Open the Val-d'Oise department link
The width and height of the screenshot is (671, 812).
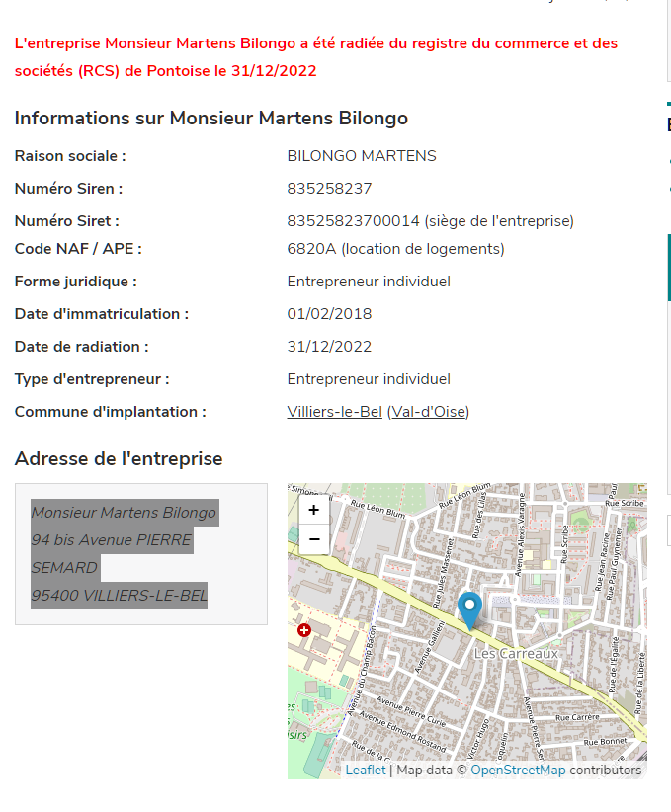[428, 412]
